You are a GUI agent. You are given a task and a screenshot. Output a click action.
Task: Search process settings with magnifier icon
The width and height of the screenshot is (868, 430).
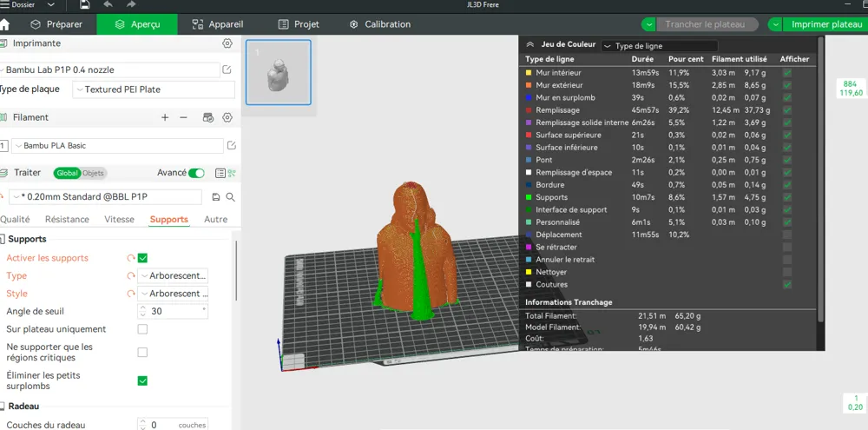tap(231, 196)
